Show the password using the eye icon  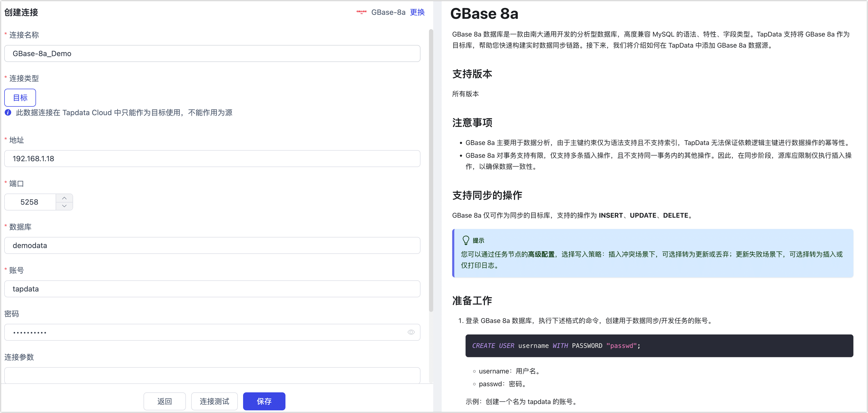411,332
